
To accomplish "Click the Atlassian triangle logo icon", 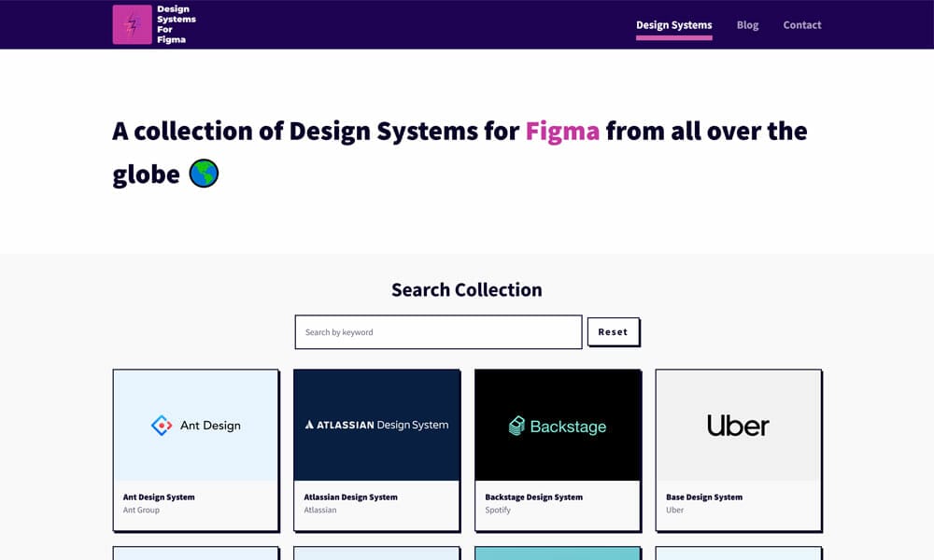I will point(309,425).
